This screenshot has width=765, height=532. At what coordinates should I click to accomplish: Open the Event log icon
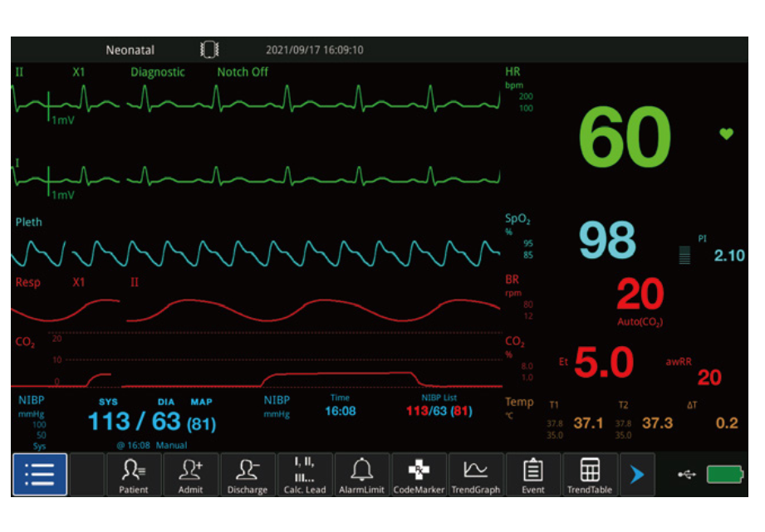tap(532, 475)
